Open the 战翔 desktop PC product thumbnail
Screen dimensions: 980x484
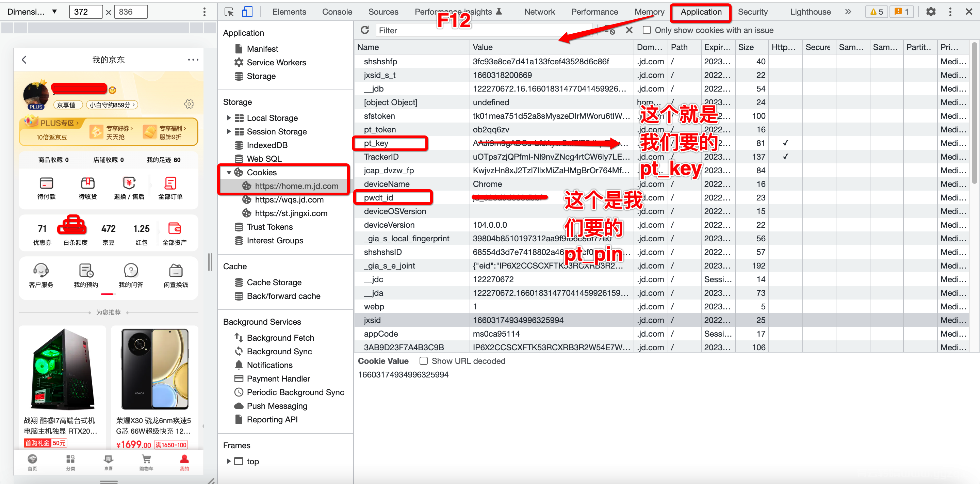pos(62,369)
